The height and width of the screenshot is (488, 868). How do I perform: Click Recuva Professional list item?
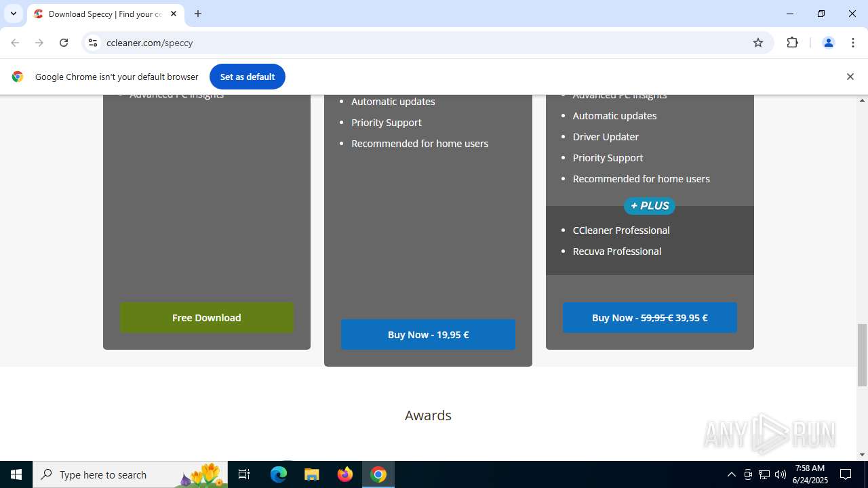coord(617,251)
